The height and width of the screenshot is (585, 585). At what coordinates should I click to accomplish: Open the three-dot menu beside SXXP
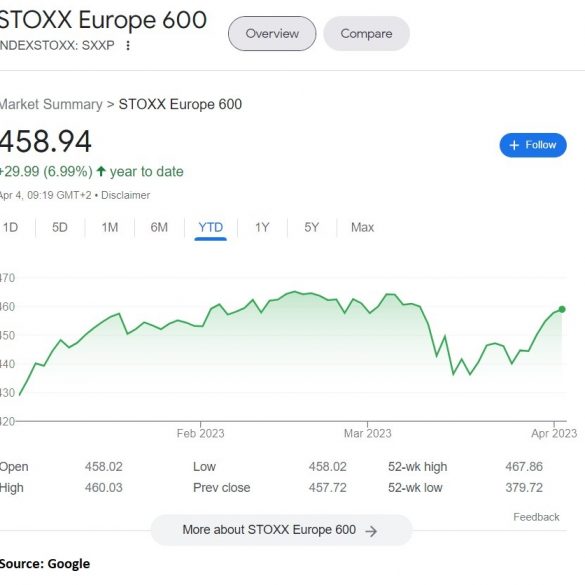(128, 46)
